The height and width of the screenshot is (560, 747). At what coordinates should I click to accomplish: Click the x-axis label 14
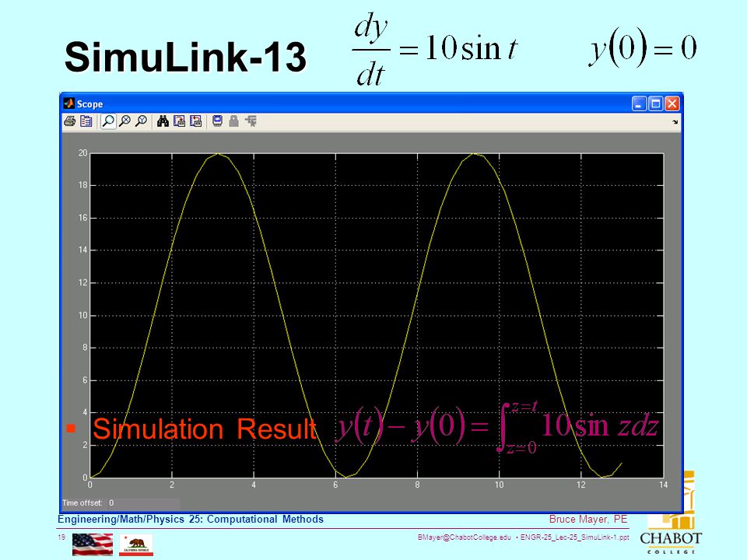663,485
